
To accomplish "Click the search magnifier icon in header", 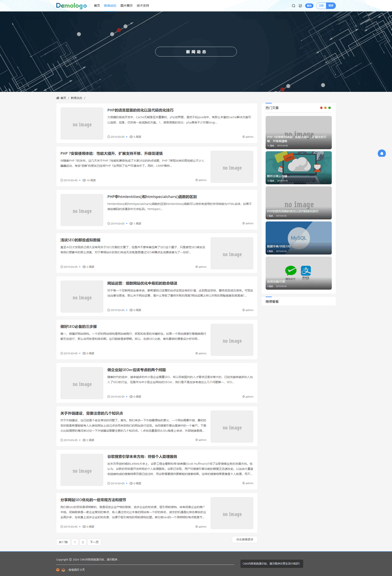I will (293, 6).
